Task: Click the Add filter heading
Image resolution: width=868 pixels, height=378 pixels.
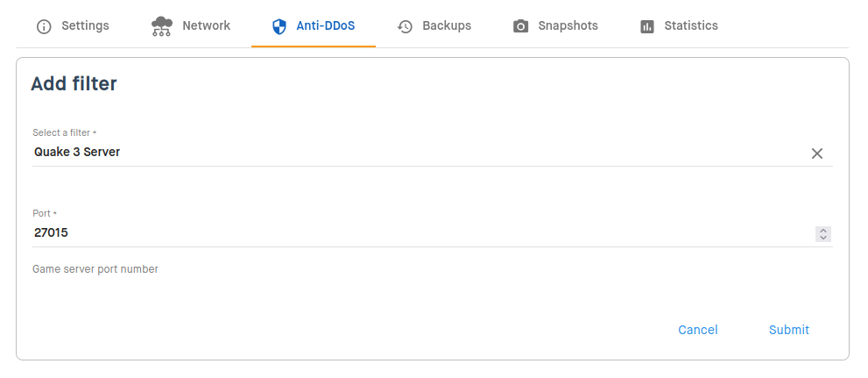Action: 74,83
